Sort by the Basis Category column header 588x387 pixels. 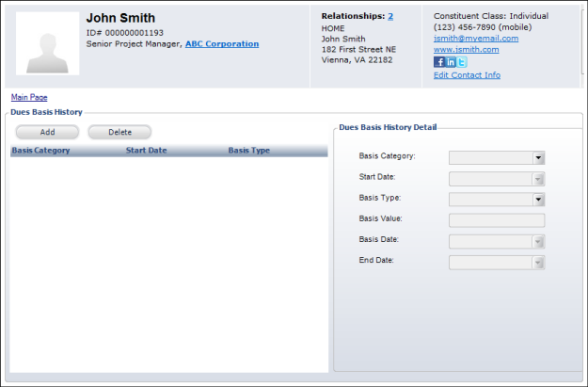point(40,151)
